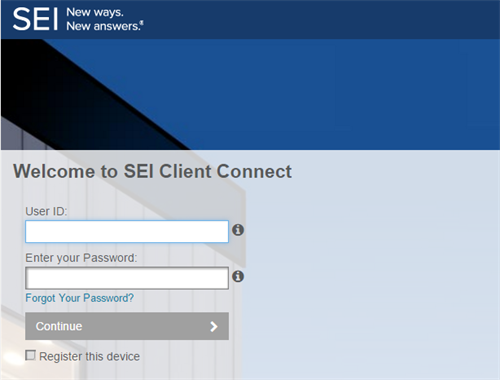Tick the Register this device checkbox
The image size is (500, 380).
tap(30, 355)
